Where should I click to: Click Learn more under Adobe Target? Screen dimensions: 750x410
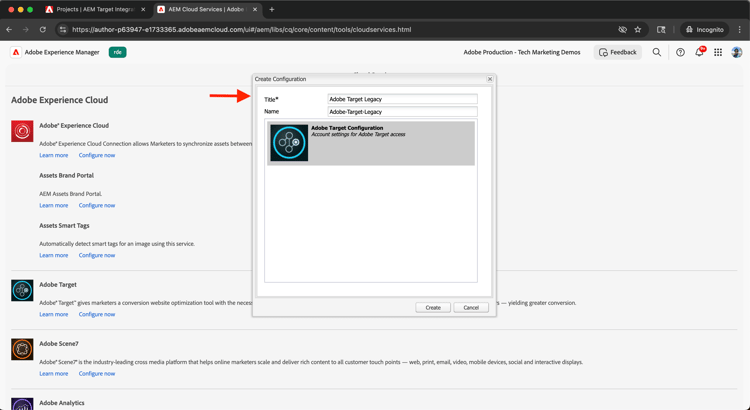[x=54, y=314]
